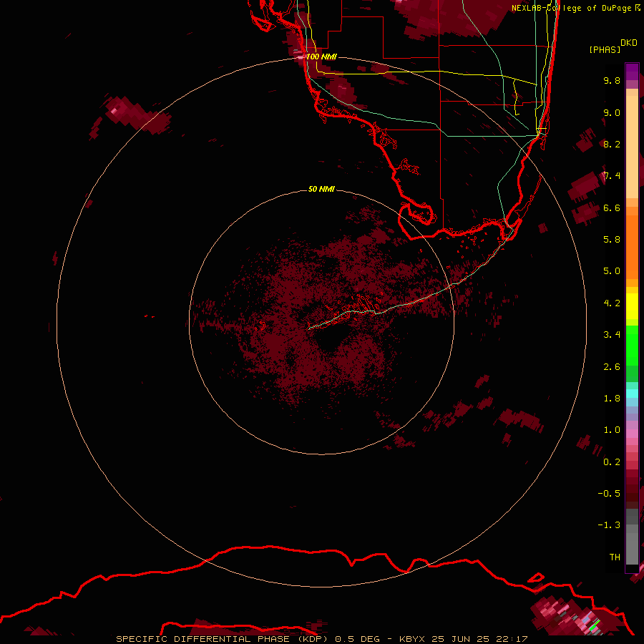Pick the bright orange segment of the color bar
The image size is (644, 644).
point(632,246)
